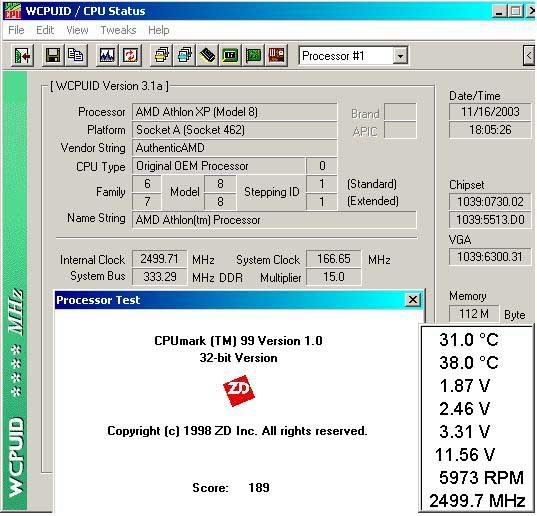Viewport: 537px width, 516px height.
Task: Click the WCPUID application title bar icon
Action: [x=12, y=11]
